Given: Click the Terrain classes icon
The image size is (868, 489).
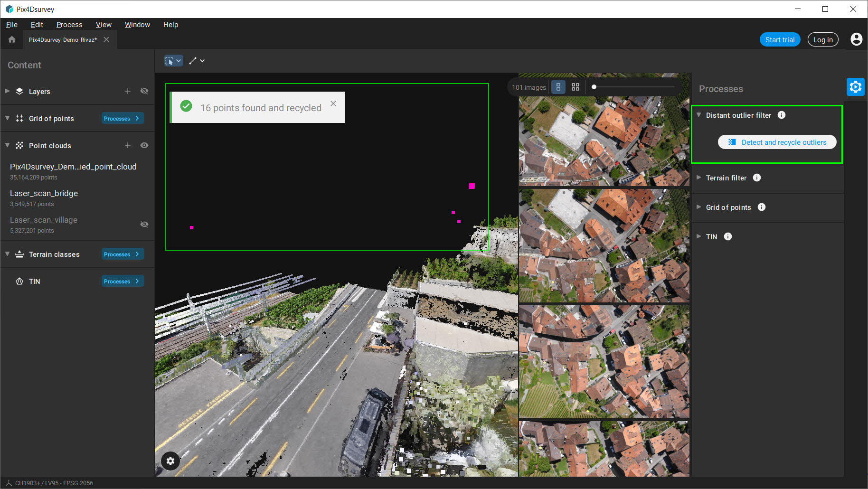Looking at the screenshot, I should [x=19, y=254].
